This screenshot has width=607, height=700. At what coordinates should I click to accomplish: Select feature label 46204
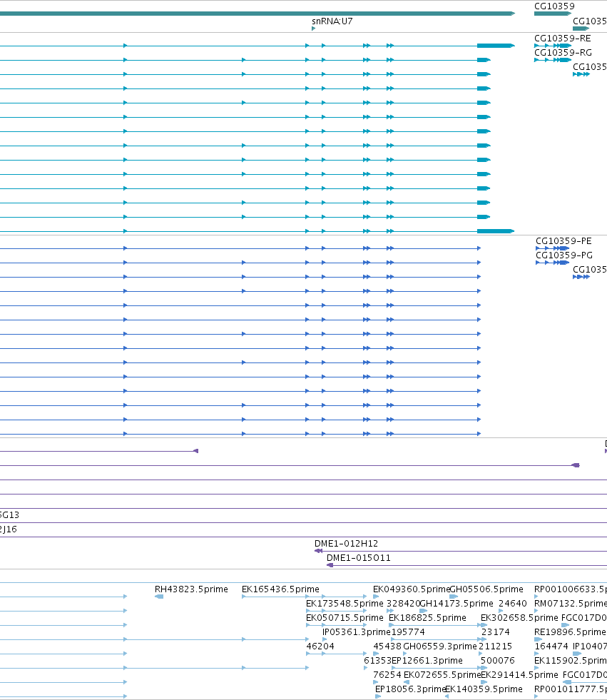coord(320,646)
